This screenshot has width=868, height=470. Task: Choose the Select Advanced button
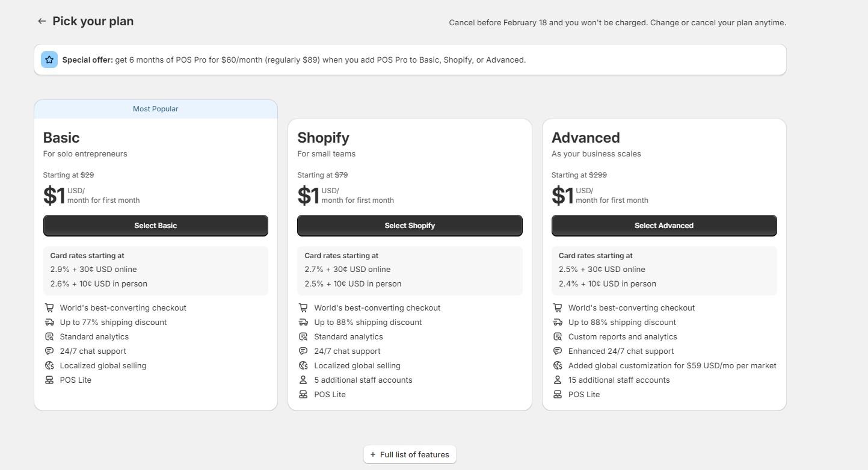(664, 226)
